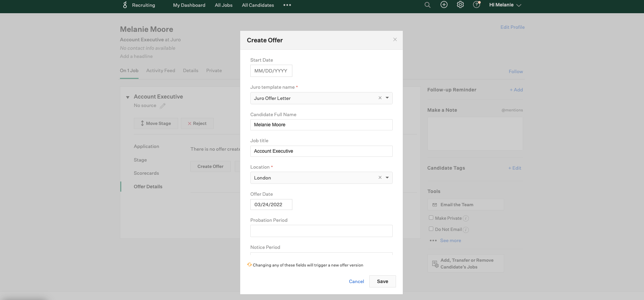Click the Greenhouse logo icon
Screen dimensions: 644x300
tap(125, 5)
